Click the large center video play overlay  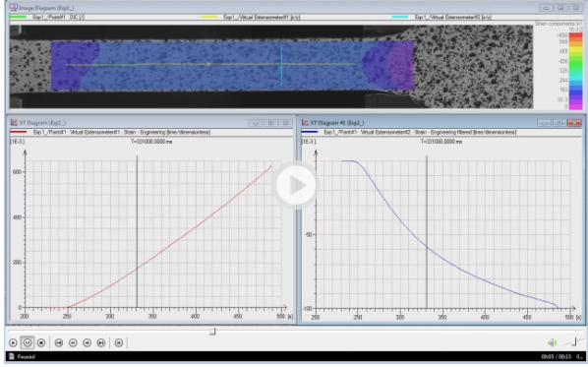(296, 185)
